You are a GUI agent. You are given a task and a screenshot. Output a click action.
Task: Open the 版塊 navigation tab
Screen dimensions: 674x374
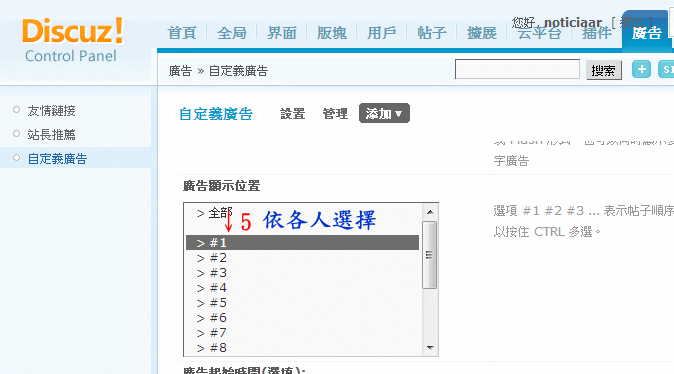tap(331, 33)
